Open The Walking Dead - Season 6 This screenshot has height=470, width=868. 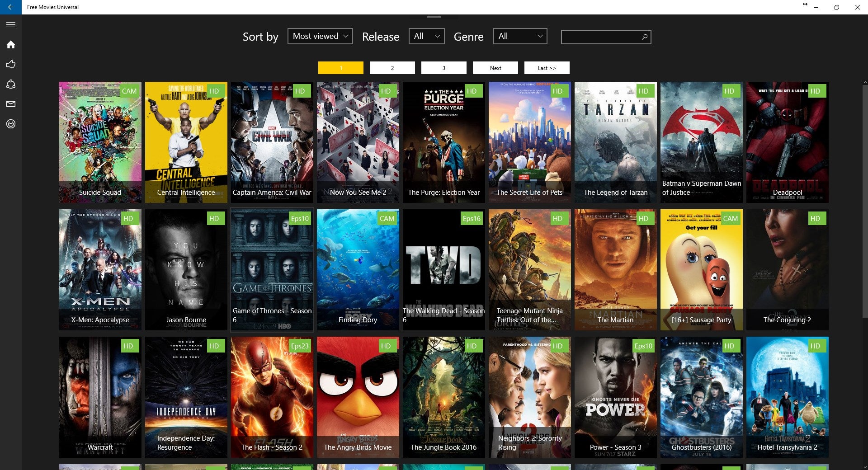[x=444, y=270]
